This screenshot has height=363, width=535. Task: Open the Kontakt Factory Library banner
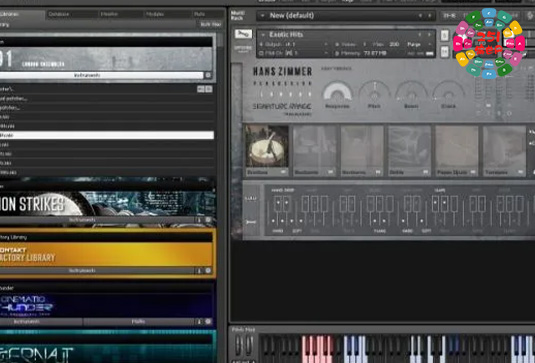[x=106, y=255]
